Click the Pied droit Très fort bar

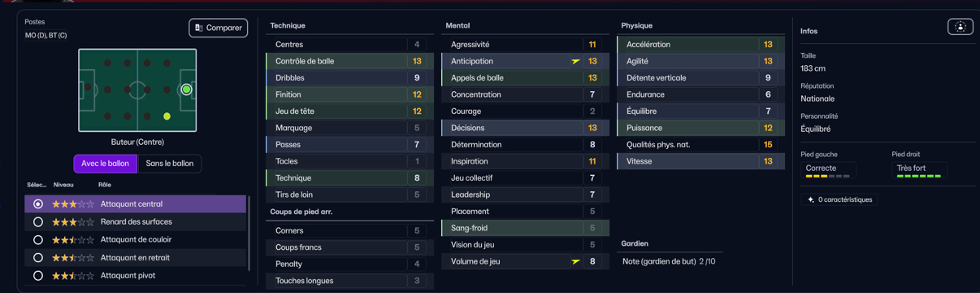pyautogui.click(x=919, y=176)
